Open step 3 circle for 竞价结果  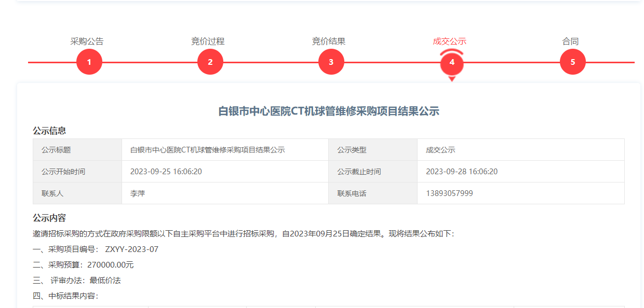point(331,62)
